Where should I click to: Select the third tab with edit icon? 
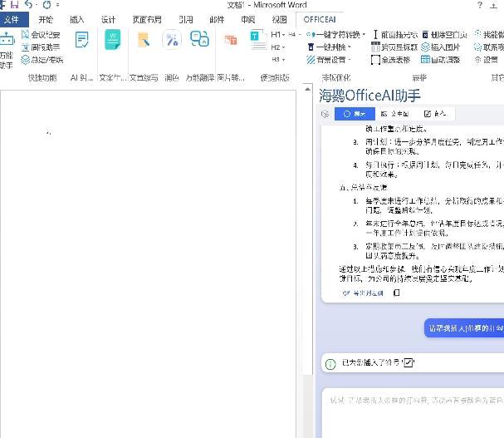pyautogui.click(x=435, y=114)
